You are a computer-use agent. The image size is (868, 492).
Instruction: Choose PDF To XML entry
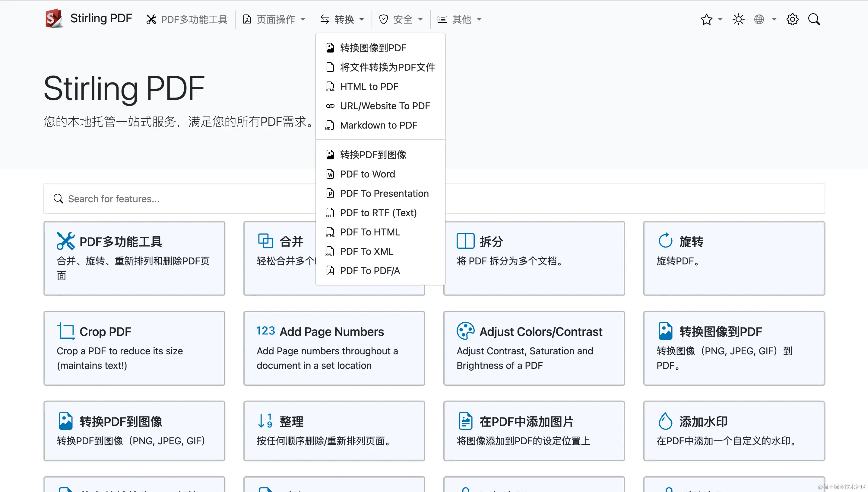click(x=380, y=251)
